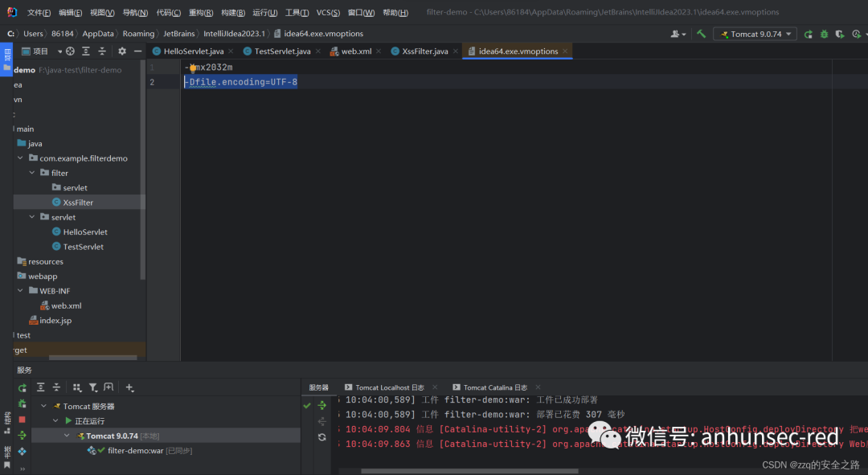Rerun Tomcat from the top toolbar
Image resolution: width=868 pixels, height=475 pixels.
[809, 35]
